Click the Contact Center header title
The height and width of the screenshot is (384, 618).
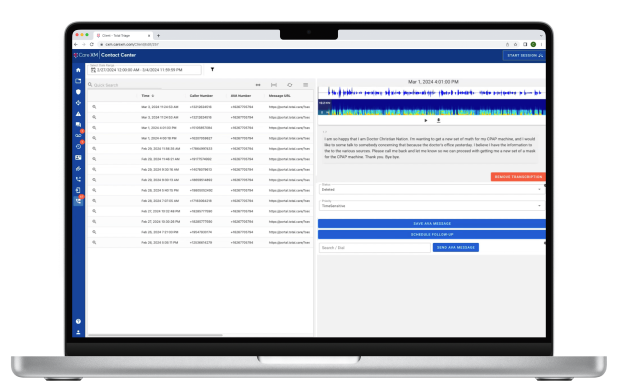click(x=118, y=55)
